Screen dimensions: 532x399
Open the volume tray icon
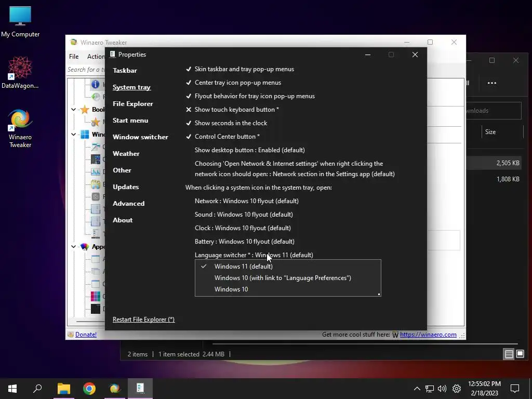click(x=442, y=389)
